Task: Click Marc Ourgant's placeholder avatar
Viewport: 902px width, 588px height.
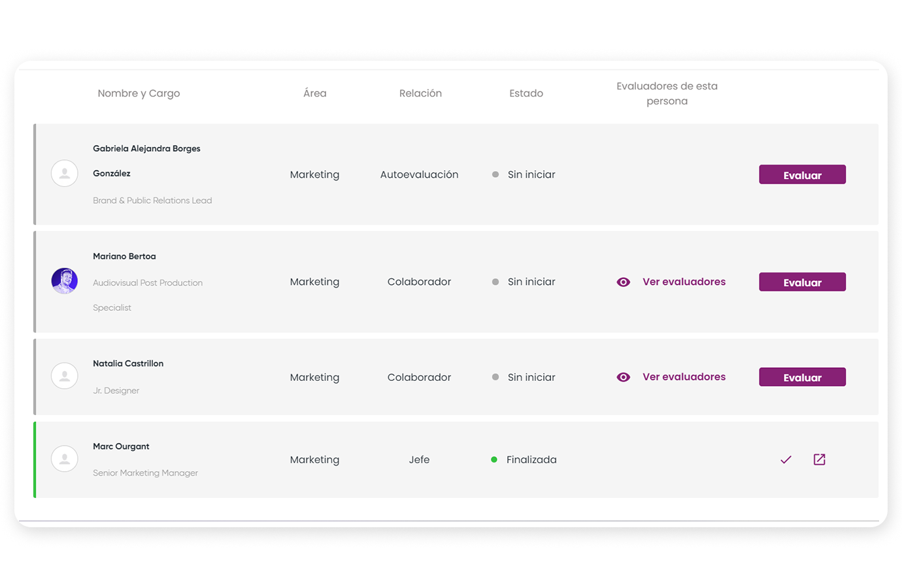Action: tap(65, 459)
